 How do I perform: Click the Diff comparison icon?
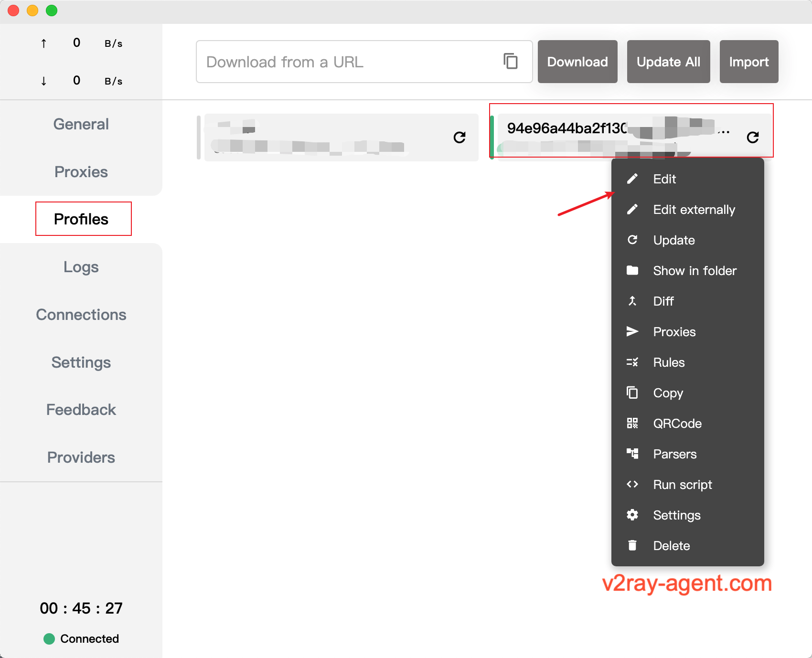[632, 301]
